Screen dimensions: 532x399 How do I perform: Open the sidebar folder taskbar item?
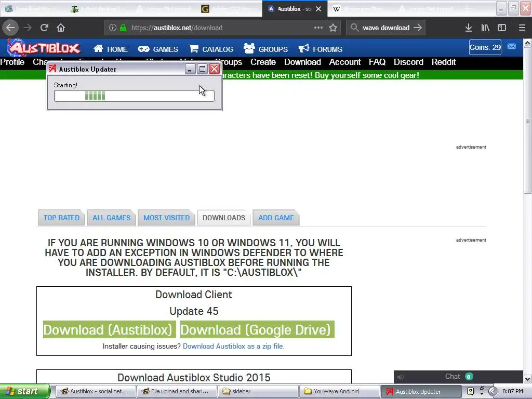[258, 391]
